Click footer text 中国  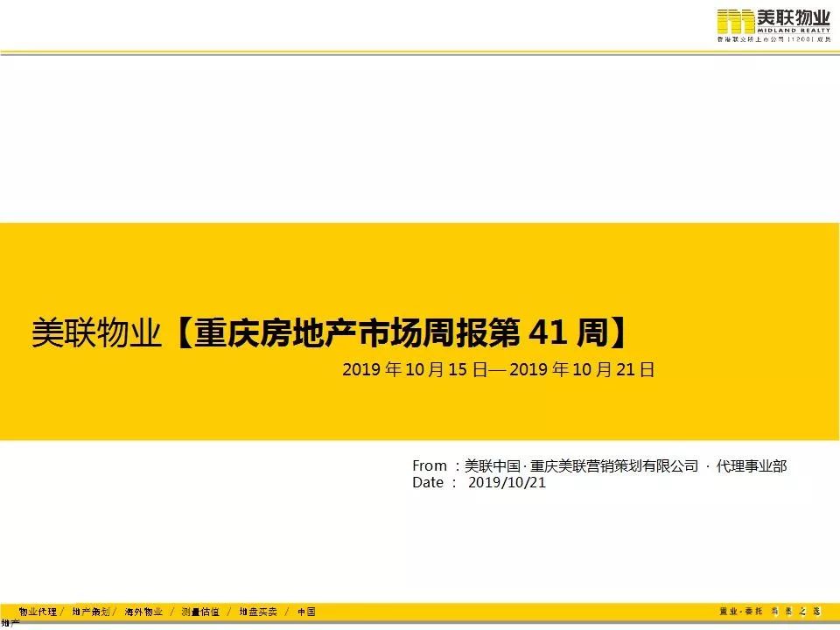click(306, 612)
